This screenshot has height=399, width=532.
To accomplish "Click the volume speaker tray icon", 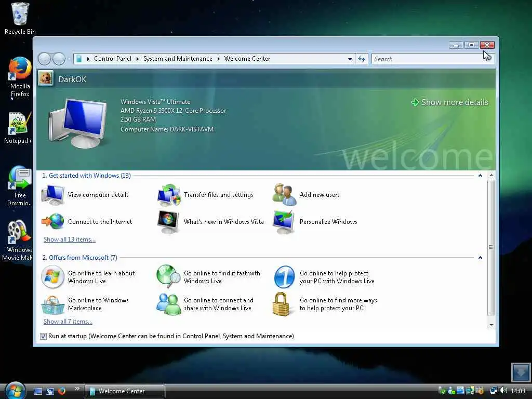I will coord(503,391).
